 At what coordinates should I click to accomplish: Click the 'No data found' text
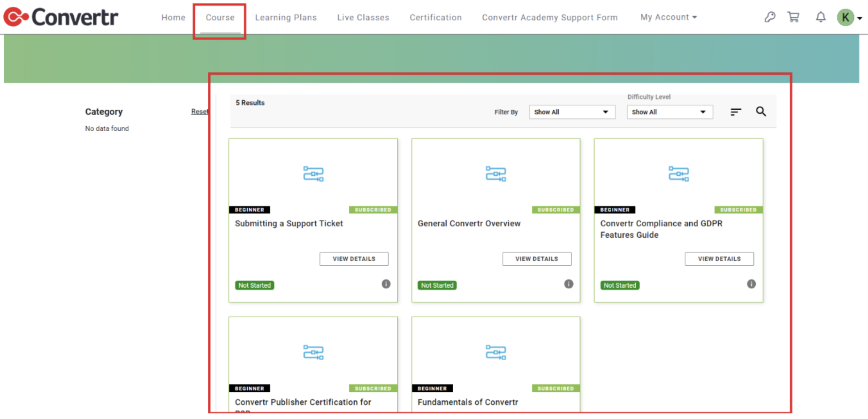pos(107,128)
